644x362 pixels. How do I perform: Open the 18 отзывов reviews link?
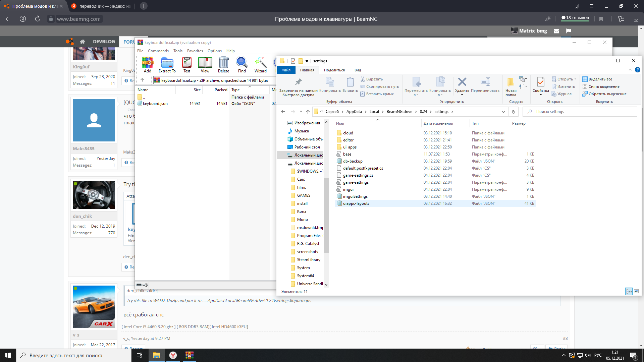pyautogui.click(x=575, y=18)
